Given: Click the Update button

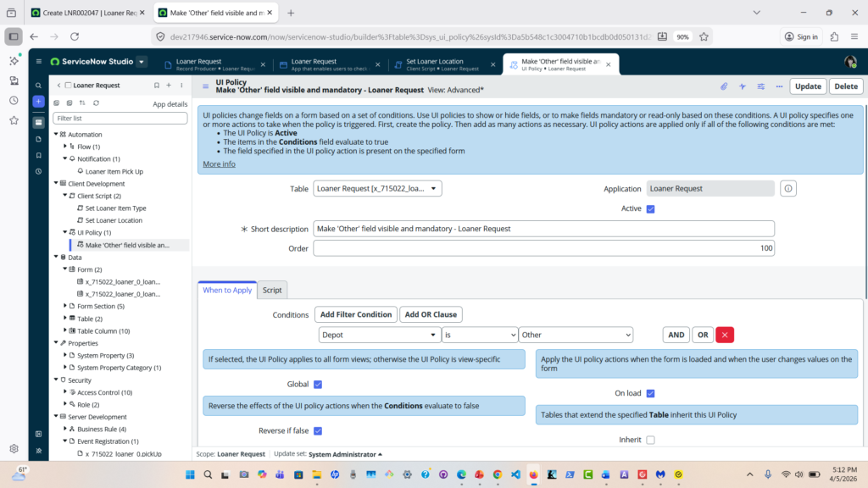Looking at the screenshot, I should pos(808,86).
